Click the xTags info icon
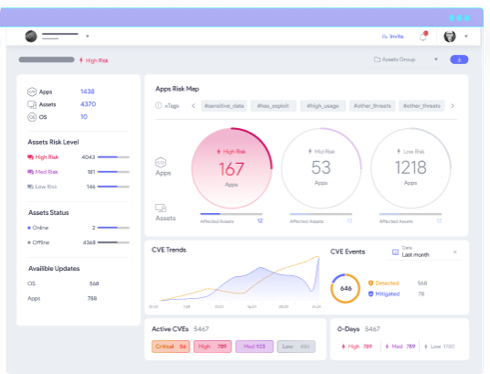 pyautogui.click(x=158, y=105)
